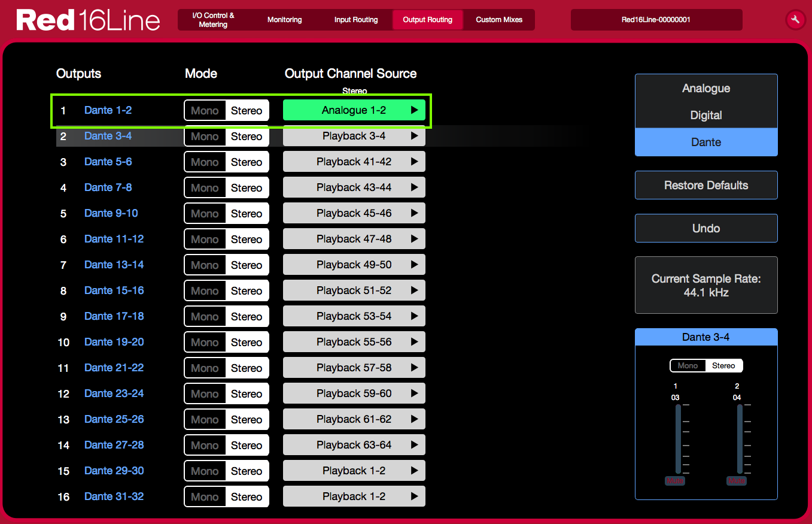This screenshot has width=812, height=524.
Task: Select Stereo for Dante 9-10
Action: click(x=247, y=213)
